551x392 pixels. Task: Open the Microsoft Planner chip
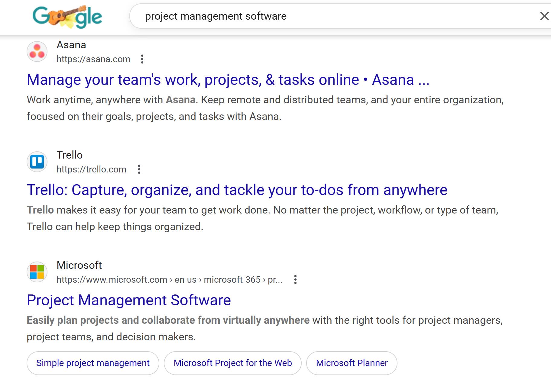coord(352,363)
